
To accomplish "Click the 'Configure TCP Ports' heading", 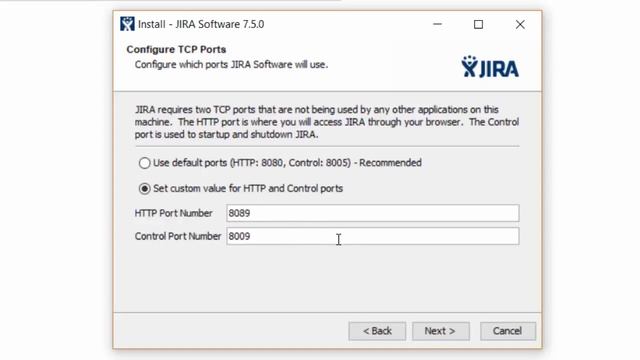I will pos(176,49).
